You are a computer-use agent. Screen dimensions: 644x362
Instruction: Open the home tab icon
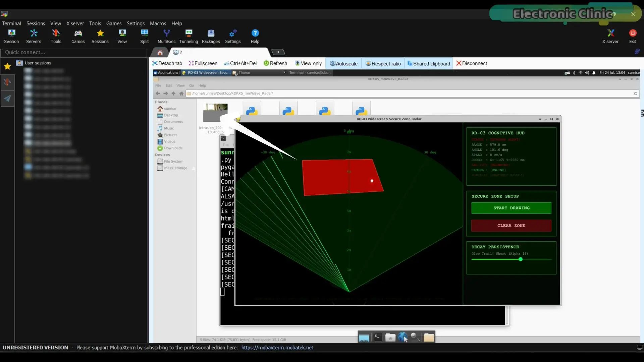(160, 52)
